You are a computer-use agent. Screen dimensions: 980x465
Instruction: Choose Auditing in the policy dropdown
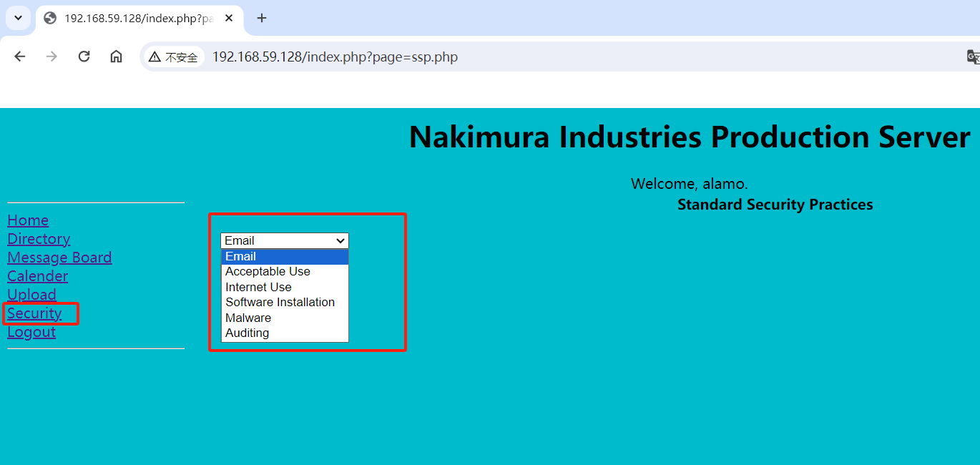point(247,333)
